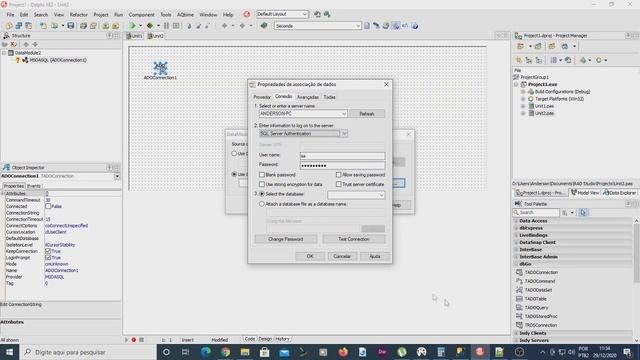Enable Use strong encryption for data
This screenshot has height=360, width=640.
tap(262, 184)
